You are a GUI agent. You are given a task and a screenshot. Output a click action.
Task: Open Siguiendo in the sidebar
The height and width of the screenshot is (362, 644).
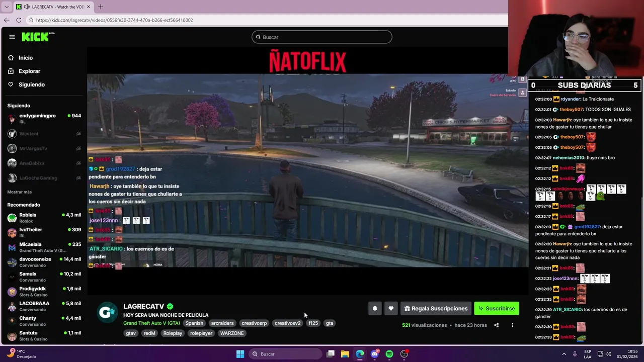(32, 84)
